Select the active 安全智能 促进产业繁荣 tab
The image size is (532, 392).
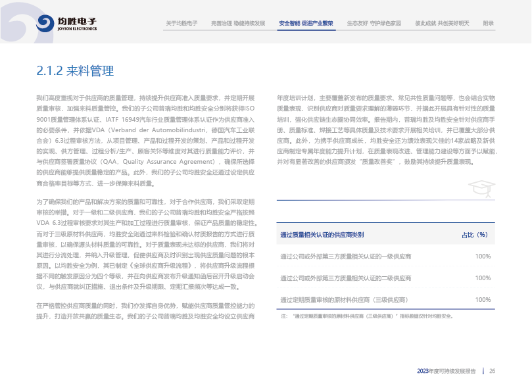306,23
